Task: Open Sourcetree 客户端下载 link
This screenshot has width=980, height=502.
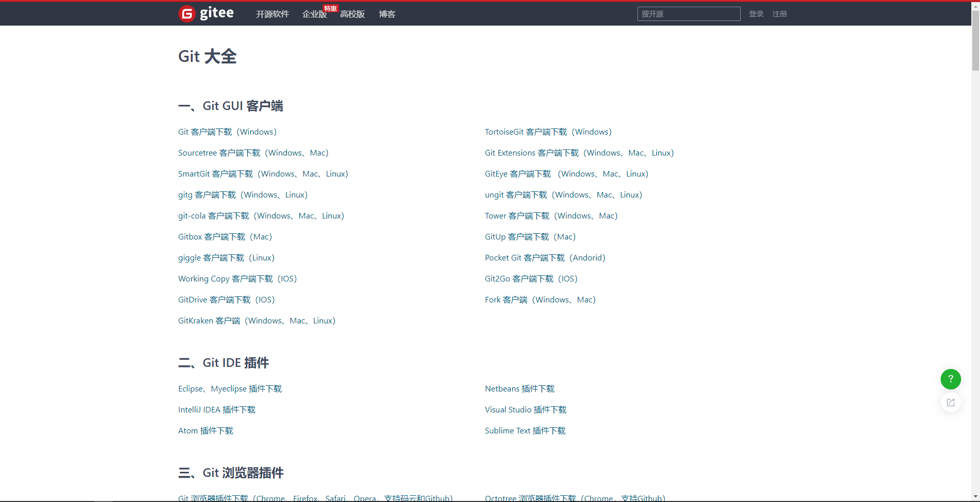Action: (x=254, y=153)
